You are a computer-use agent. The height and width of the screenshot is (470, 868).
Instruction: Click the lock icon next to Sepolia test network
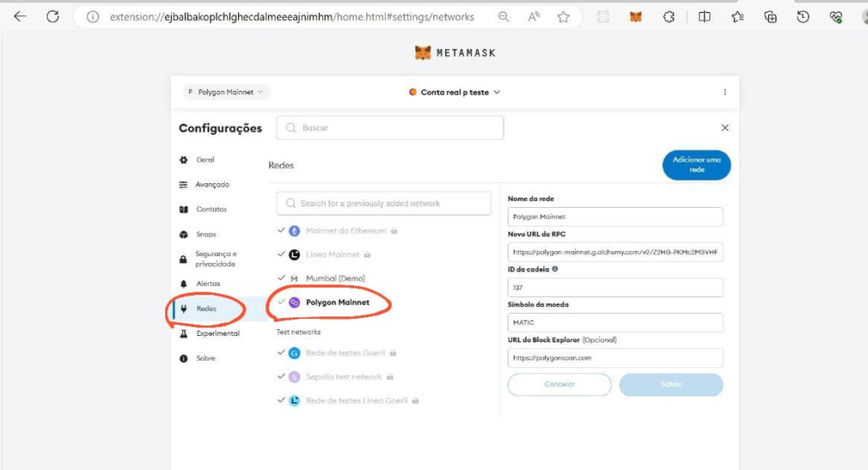click(390, 377)
